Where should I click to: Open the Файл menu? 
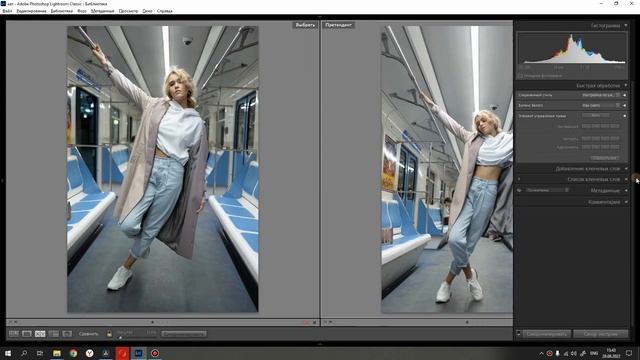[x=7, y=11]
